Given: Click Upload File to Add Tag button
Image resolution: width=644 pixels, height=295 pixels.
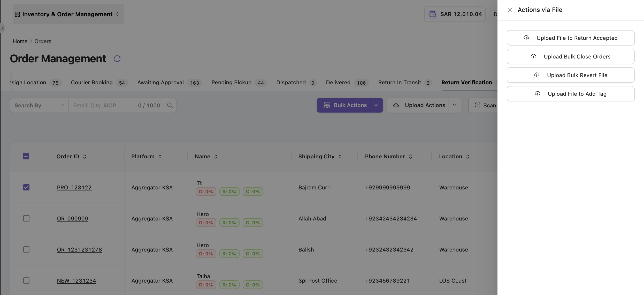Looking at the screenshot, I should point(570,94).
